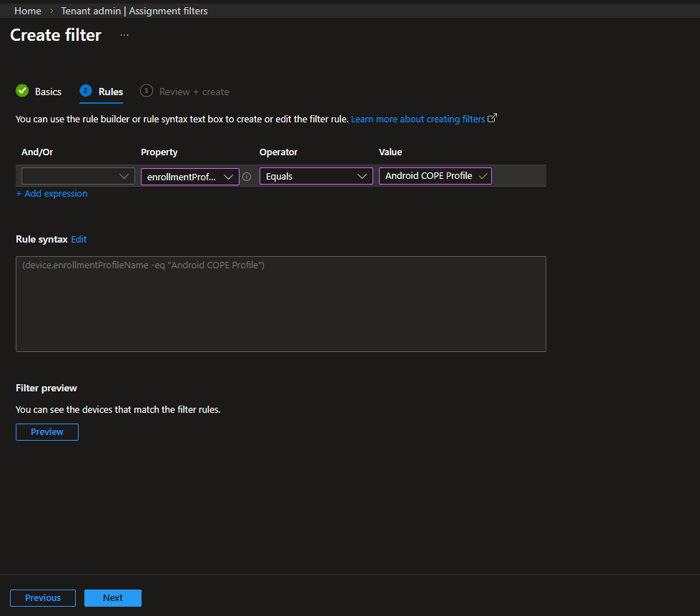
Task: Click the info icon beside Property dropdown
Action: pos(247,177)
